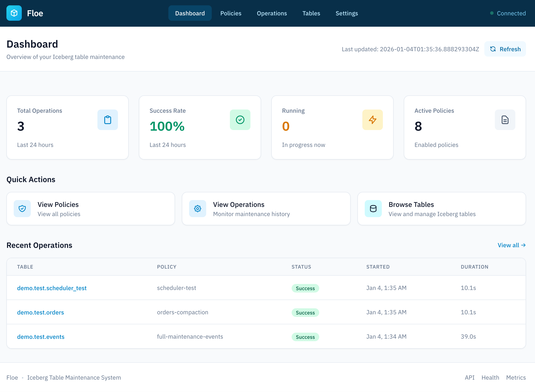The height and width of the screenshot is (392, 535).
Task: Click the green checkmark icon on Success Rate card
Action: [240, 120]
